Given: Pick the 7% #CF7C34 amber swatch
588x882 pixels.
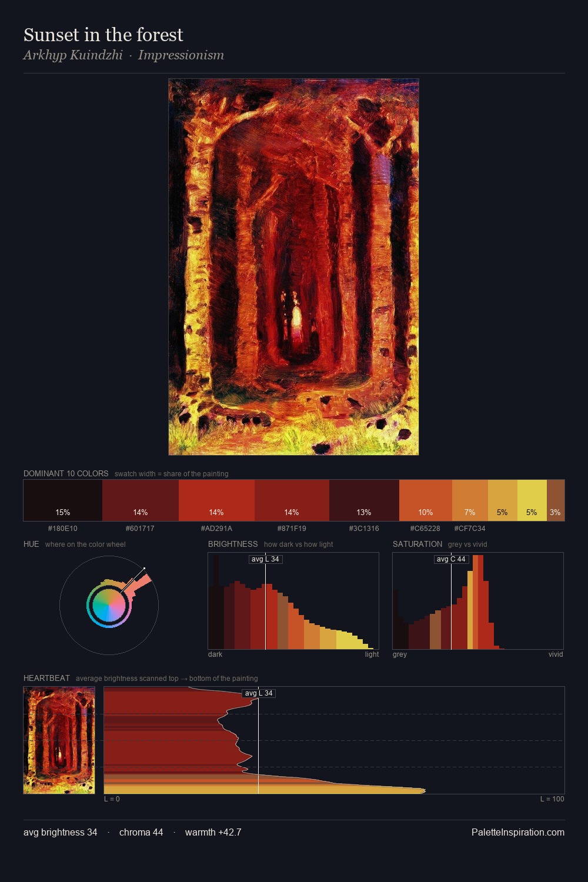Looking at the screenshot, I should pos(470,500).
